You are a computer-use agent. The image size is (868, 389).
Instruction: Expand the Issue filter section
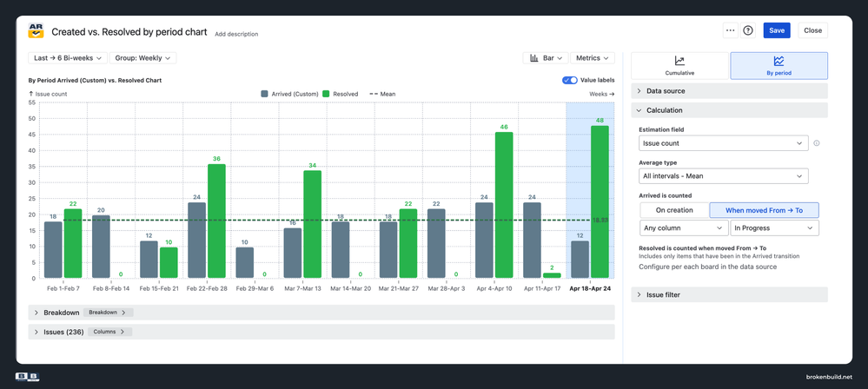tap(729, 294)
